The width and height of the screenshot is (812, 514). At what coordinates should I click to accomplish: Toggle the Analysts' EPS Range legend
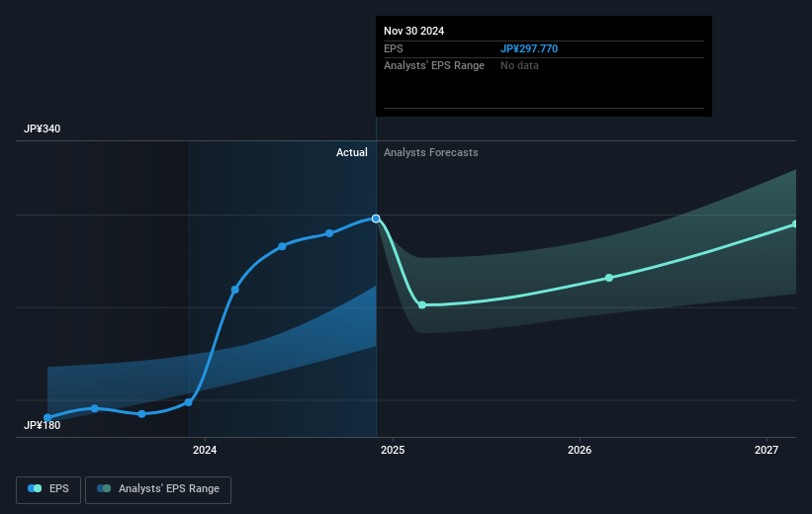[x=158, y=489]
